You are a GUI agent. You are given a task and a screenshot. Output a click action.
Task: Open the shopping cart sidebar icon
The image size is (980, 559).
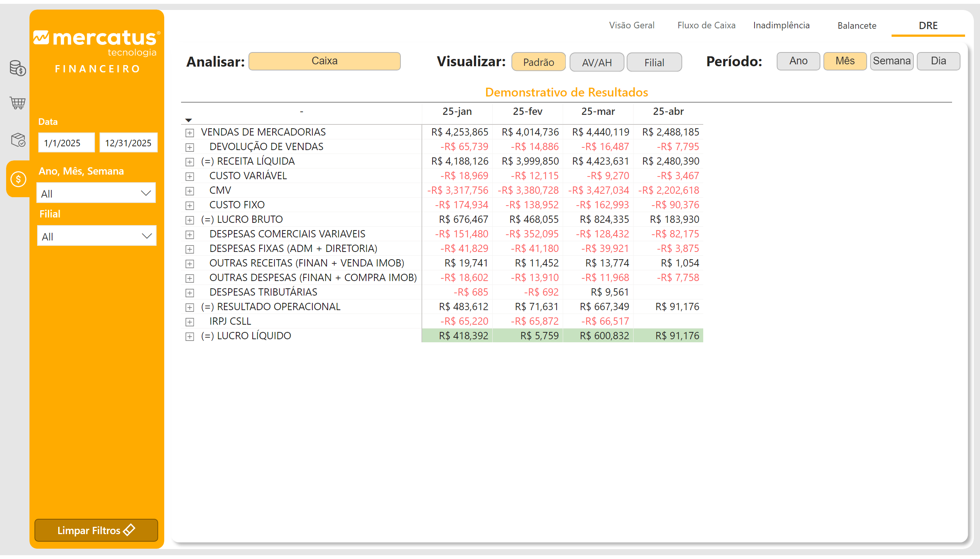click(18, 103)
